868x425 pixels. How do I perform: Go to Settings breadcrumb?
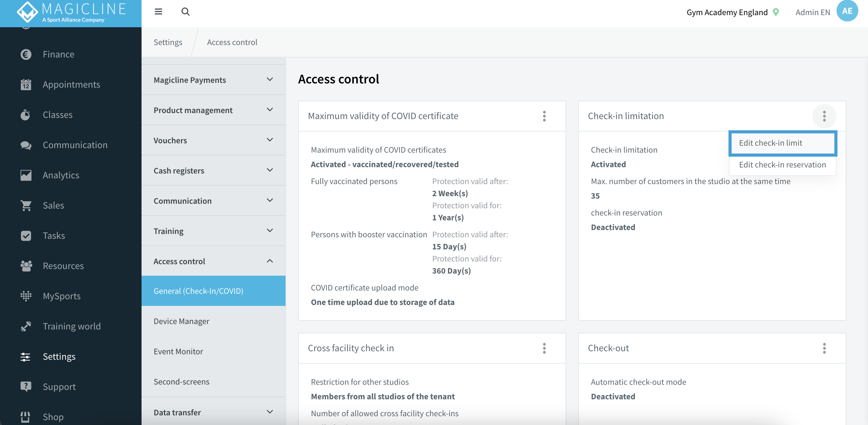pyautogui.click(x=168, y=42)
